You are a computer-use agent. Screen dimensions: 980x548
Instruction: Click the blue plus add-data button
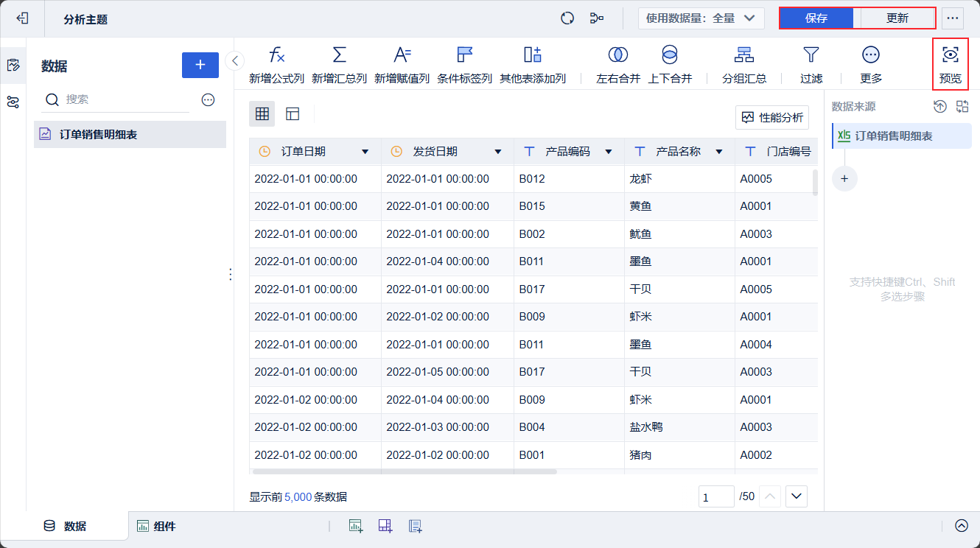pyautogui.click(x=200, y=65)
